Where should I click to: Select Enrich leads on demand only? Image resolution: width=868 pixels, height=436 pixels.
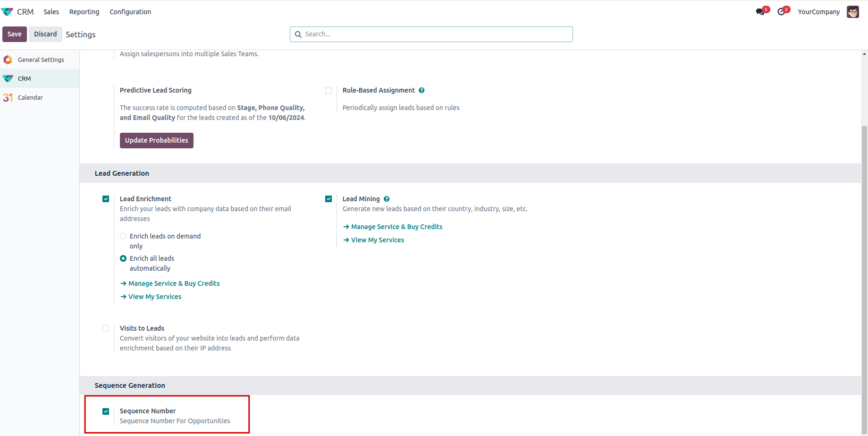[123, 236]
